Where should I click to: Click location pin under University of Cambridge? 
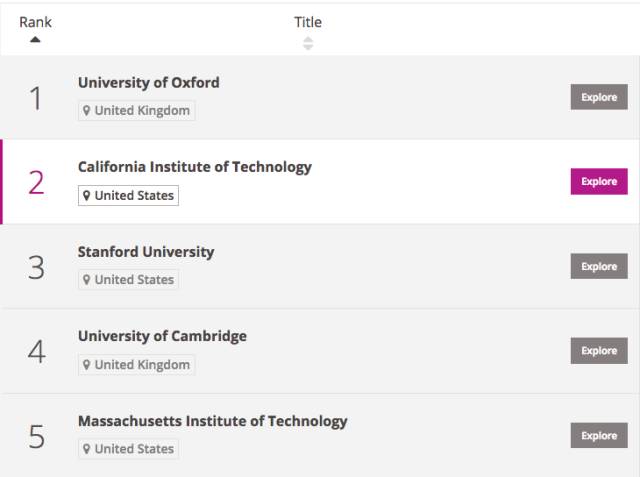(86, 364)
